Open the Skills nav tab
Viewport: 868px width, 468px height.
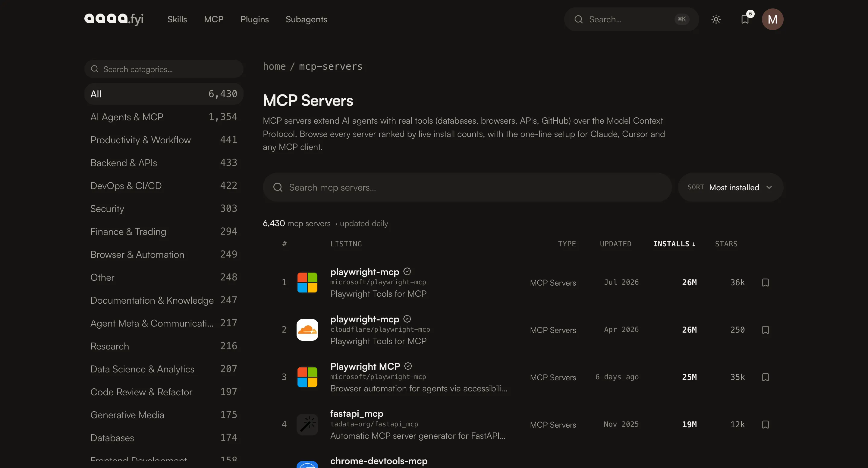point(177,19)
